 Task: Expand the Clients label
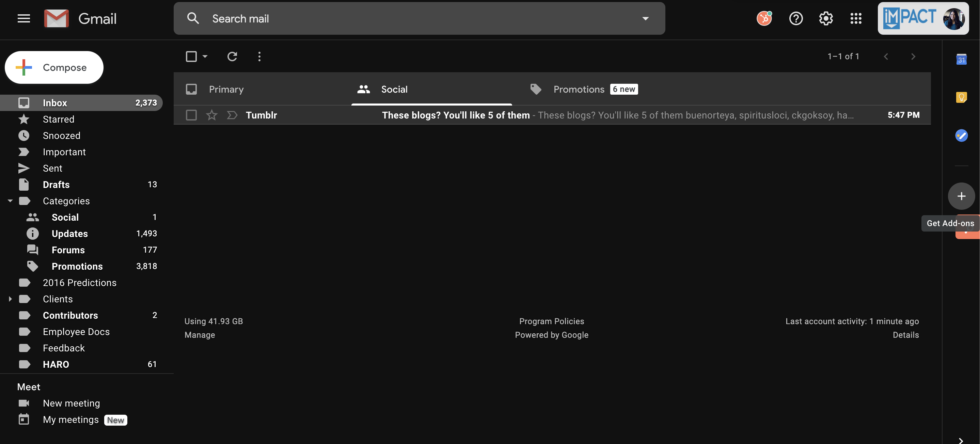10,299
